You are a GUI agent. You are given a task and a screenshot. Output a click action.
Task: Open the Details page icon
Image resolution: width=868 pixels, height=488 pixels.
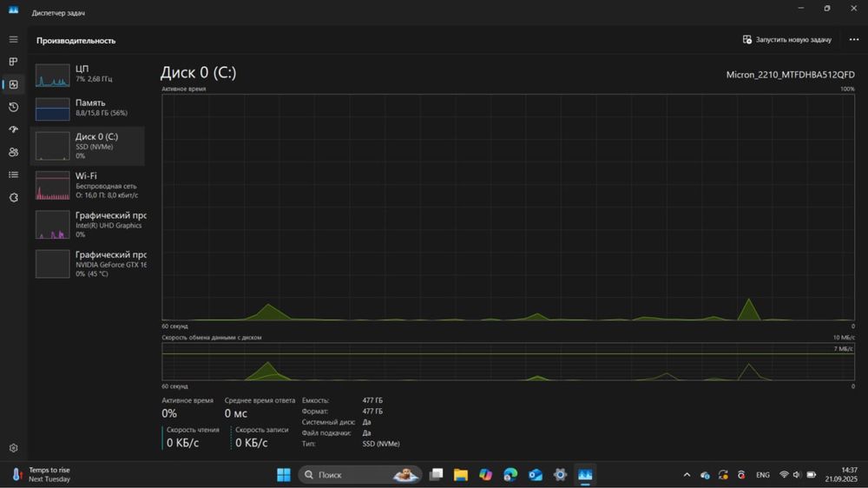point(13,175)
